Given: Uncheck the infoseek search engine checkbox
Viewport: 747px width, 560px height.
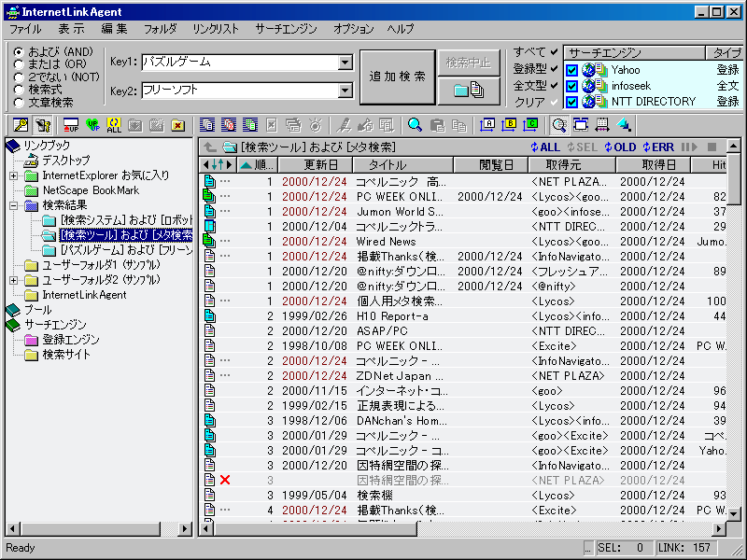Looking at the screenshot, I should coord(571,86).
